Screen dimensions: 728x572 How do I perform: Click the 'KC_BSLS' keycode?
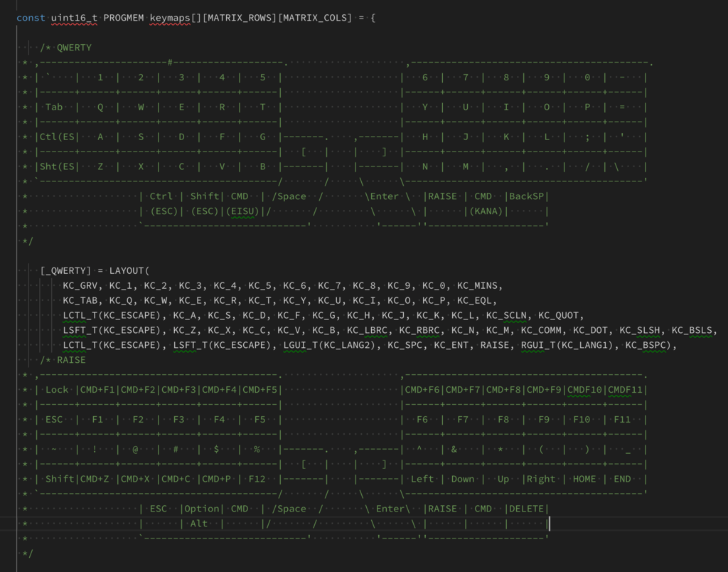pos(692,330)
